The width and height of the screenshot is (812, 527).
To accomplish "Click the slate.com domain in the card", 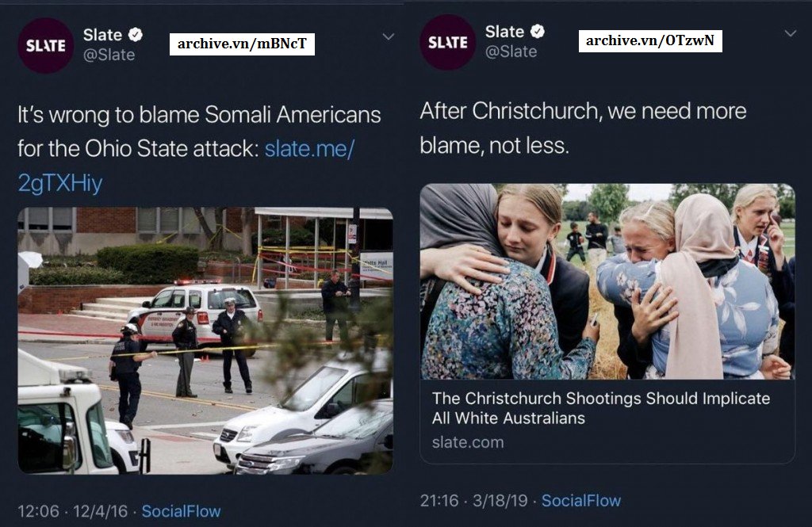I will click(x=468, y=443).
